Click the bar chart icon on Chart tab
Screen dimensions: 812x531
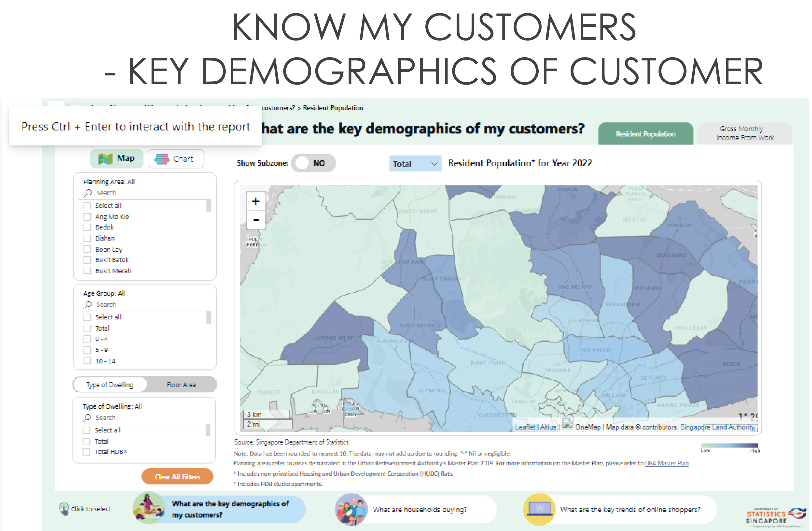click(162, 159)
